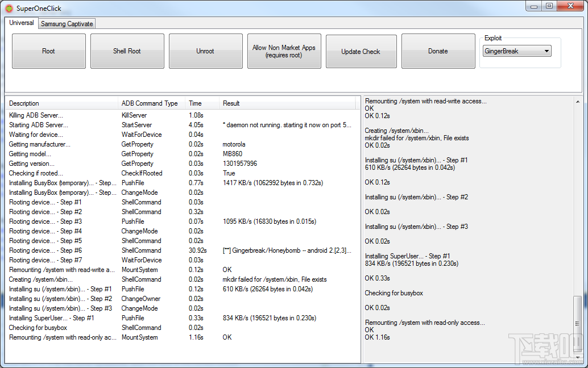The image size is (588, 368).
Task: Click the 'CheckIfRooted' command type cell
Action: [x=142, y=173]
